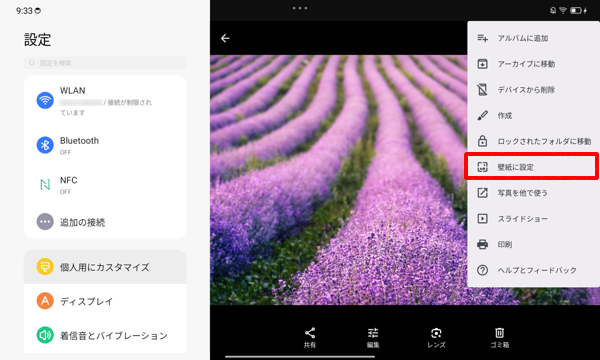
Task: Open the Edit (編集) sliders icon
Action: [373, 332]
